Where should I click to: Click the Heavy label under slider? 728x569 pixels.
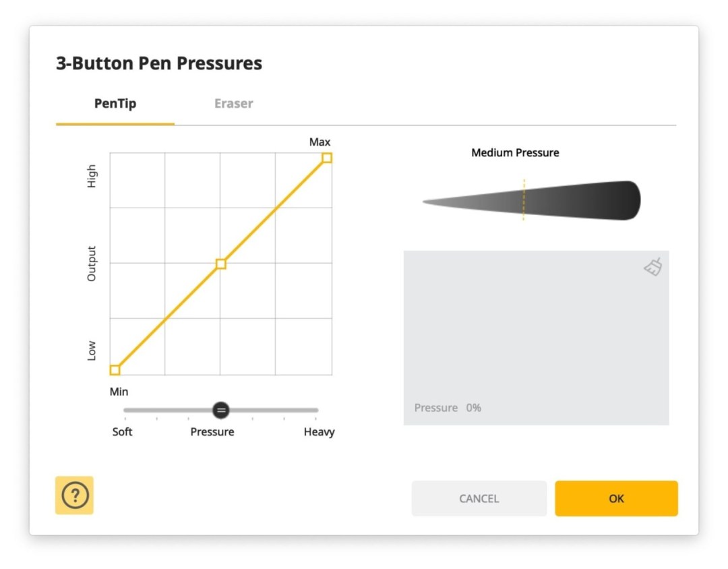(x=319, y=431)
